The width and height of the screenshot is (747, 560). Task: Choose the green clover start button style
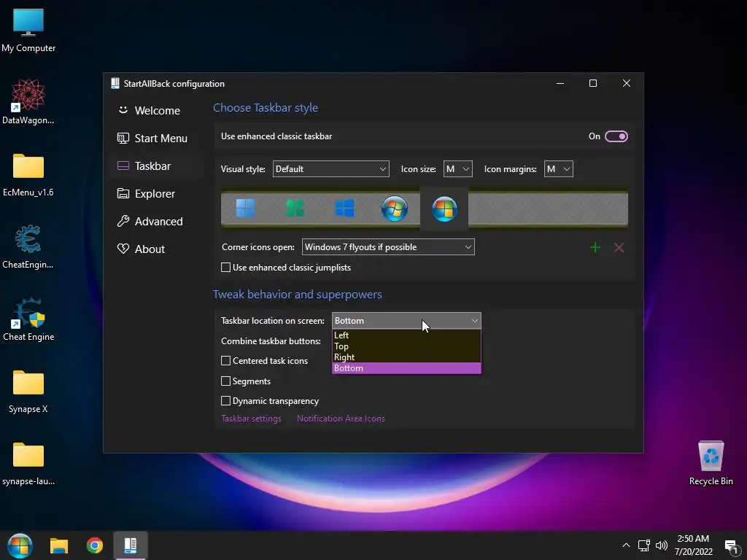pyautogui.click(x=295, y=208)
